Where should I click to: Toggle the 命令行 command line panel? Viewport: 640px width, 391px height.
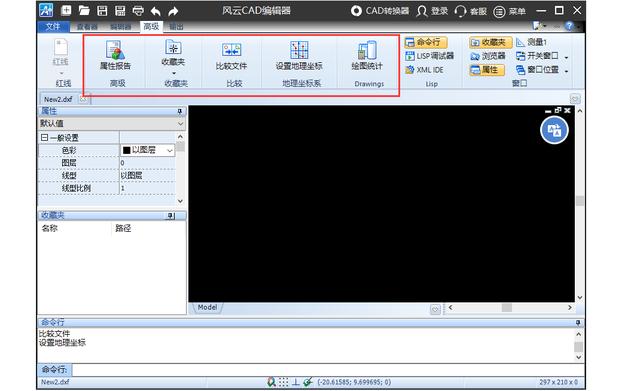[x=426, y=42]
